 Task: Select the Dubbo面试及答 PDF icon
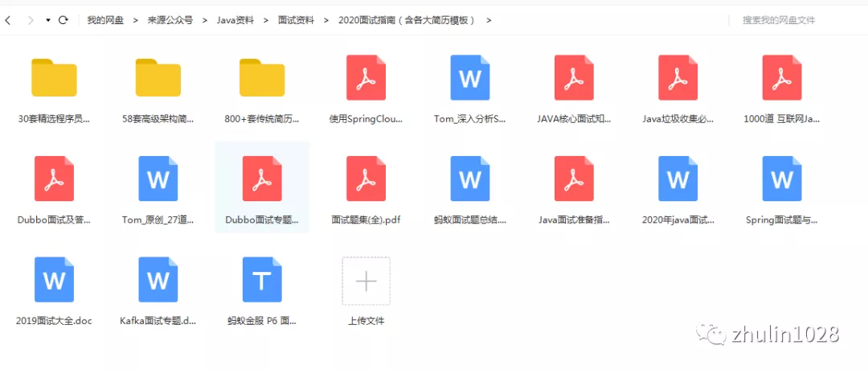tap(55, 179)
